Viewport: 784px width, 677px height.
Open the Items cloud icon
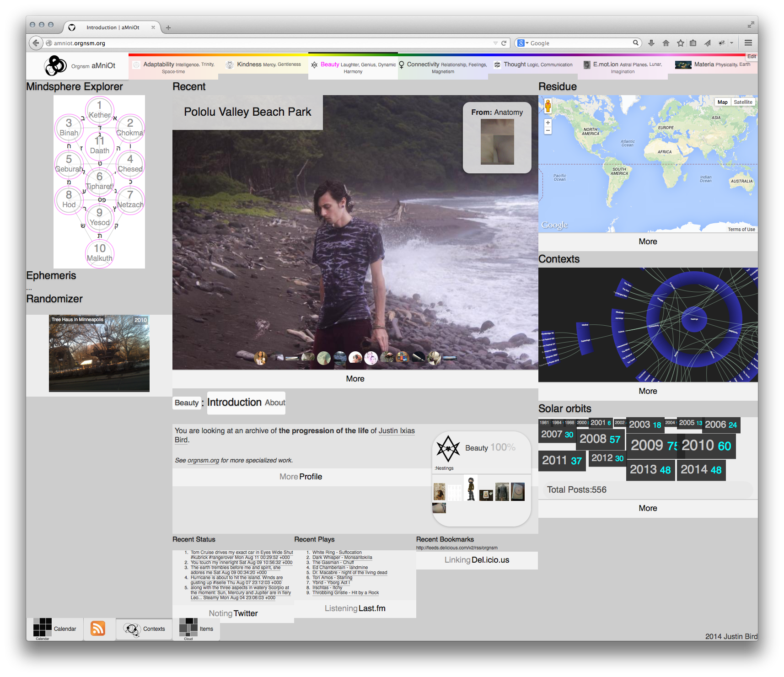click(x=188, y=627)
